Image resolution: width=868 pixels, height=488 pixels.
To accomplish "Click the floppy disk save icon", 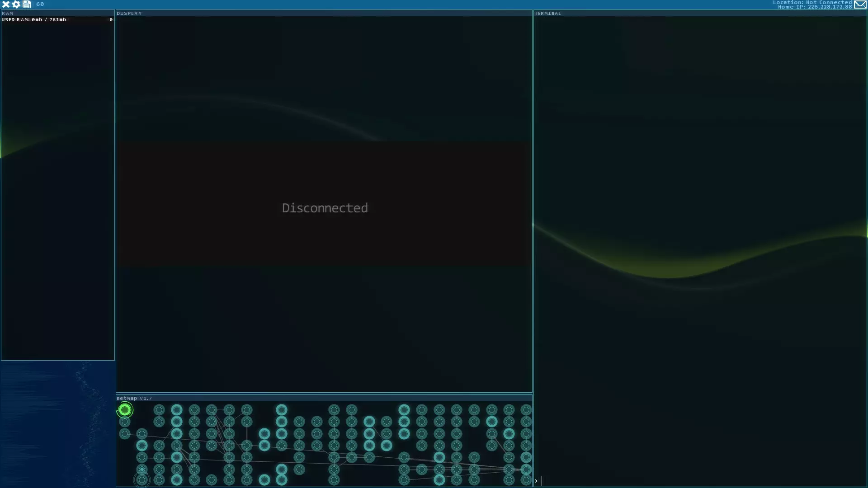I will [x=27, y=4].
